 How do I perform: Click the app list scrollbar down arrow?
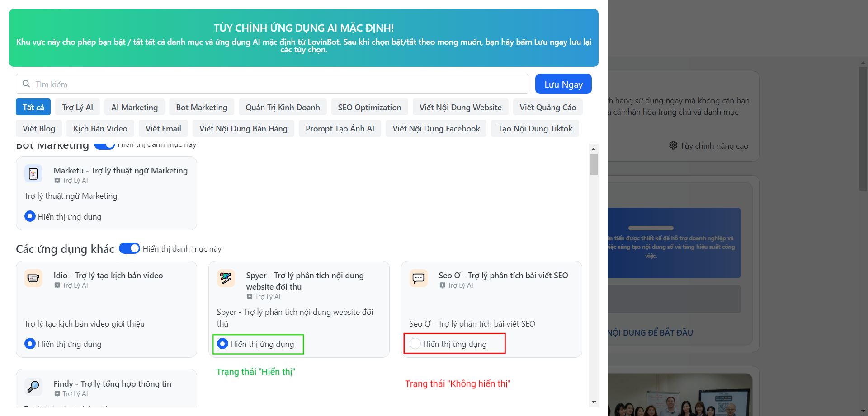[594, 402]
